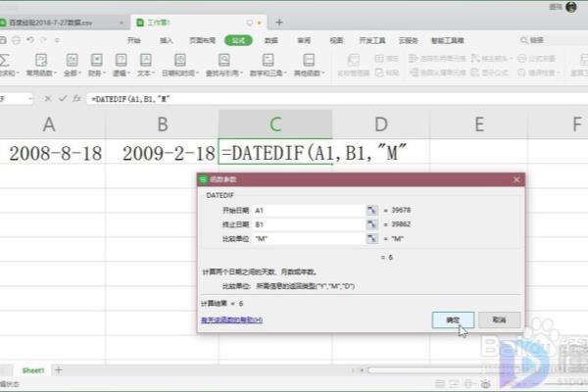588x392 pixels.
Task: Open the 其他函数 other functions menu
Action: pos(309,65)
